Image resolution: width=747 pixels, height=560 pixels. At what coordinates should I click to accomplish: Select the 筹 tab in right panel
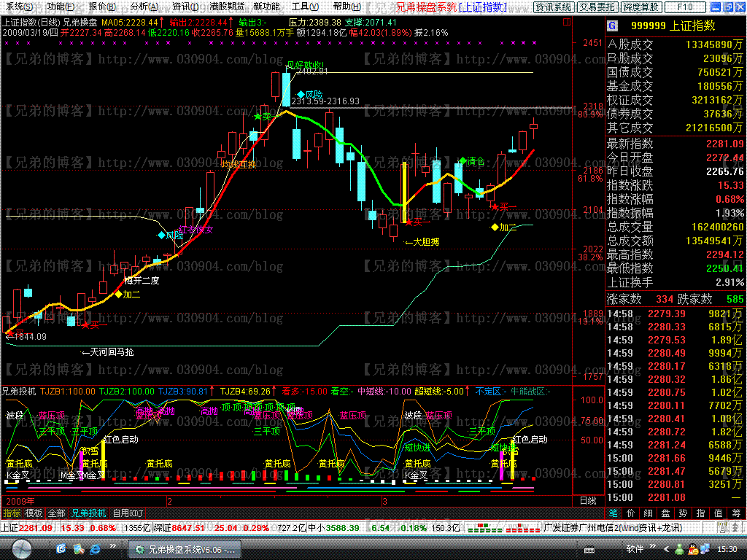736,513
